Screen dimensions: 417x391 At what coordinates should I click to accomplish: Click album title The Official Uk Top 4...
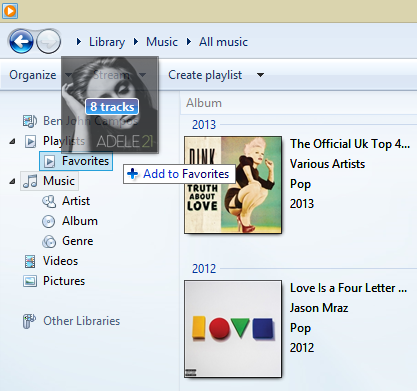(x=350, y=144)
